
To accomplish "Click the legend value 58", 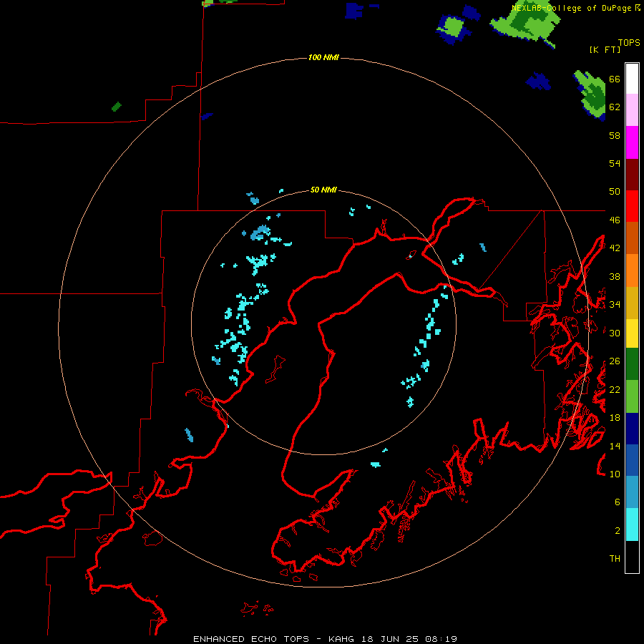I will (x=615, y=135).
